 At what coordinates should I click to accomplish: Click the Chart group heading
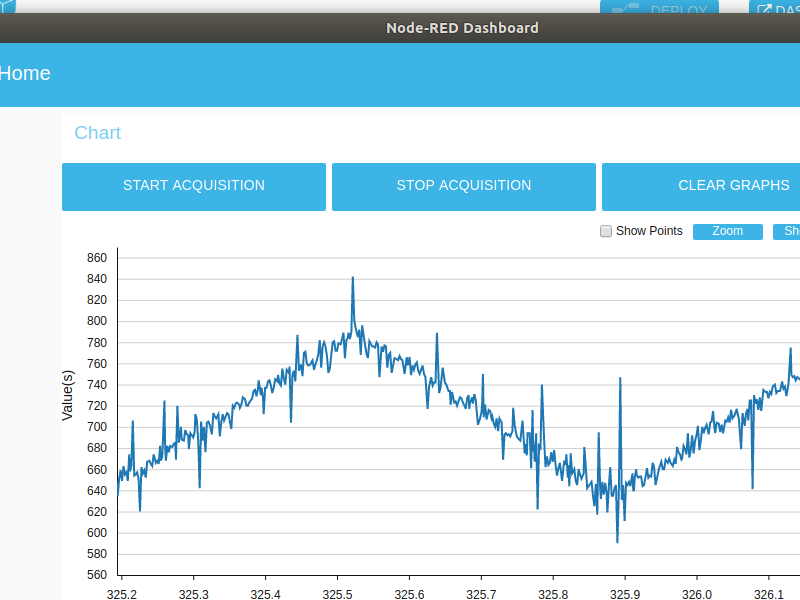point(97,133)
